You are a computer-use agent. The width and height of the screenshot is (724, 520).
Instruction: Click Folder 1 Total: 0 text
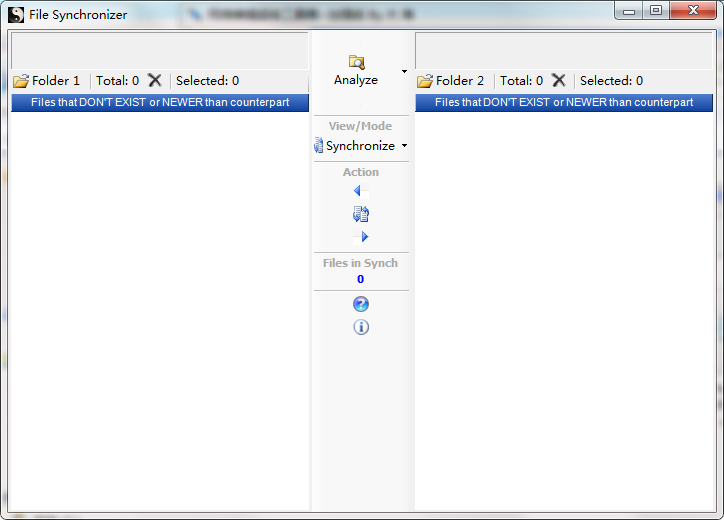click(x=117, y=81)
